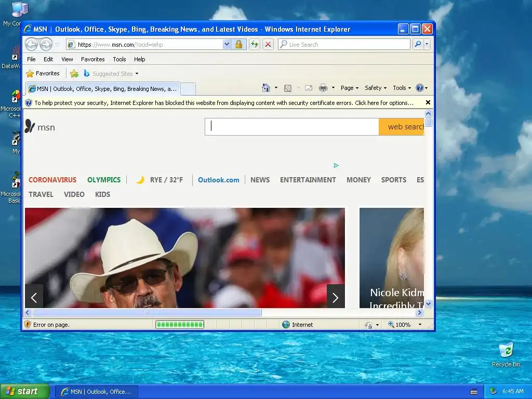The image size is (532, 399).
Task: Click the vertical scrollbar down arrow
Action: pos(428,303)
